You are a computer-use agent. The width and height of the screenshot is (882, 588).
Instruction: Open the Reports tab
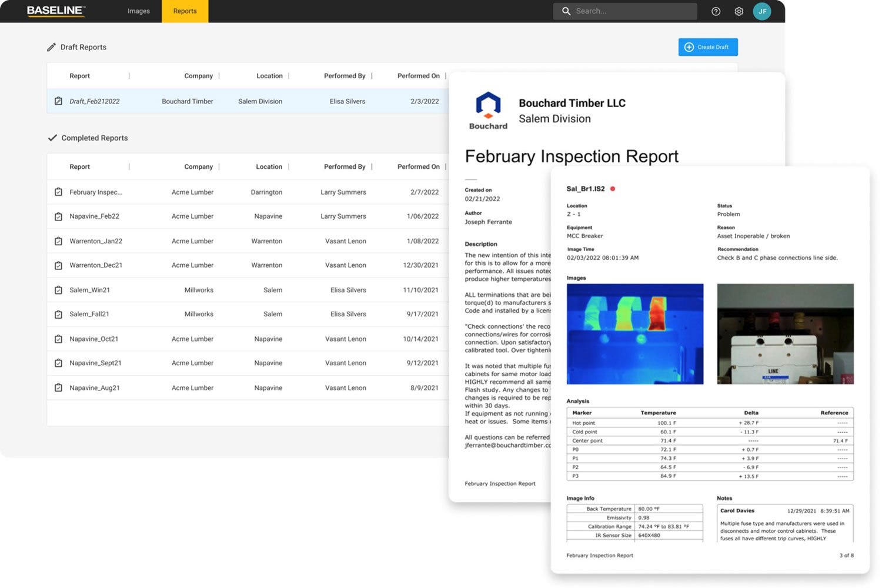185,11
